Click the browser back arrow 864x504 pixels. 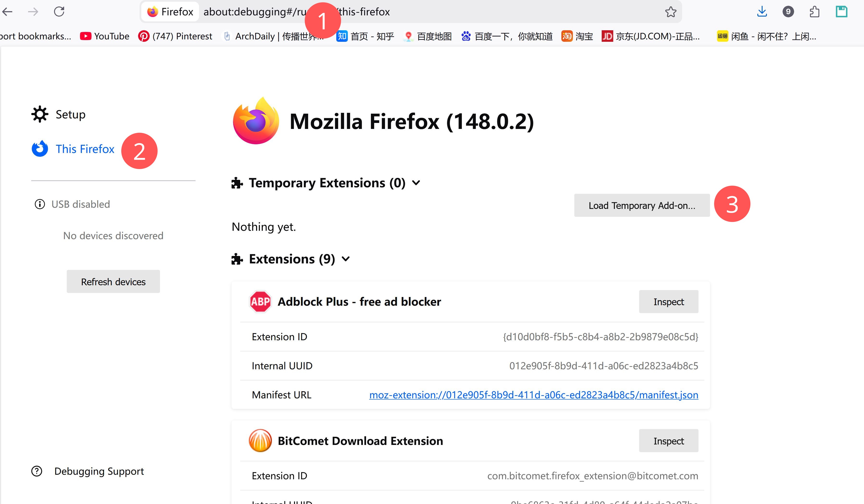[x=7, y=12]
